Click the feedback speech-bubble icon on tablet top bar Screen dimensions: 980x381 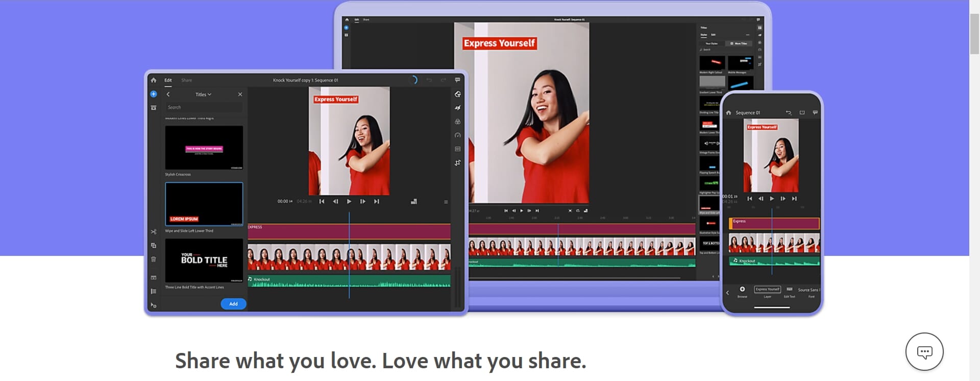[x=457, y=80]
